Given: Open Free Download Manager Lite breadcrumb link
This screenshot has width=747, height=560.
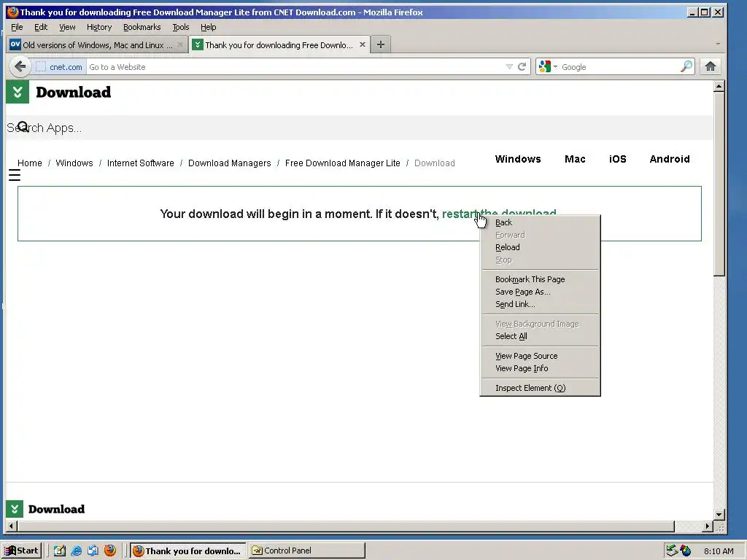Looking at the screenshot, I should tap(343, 163).
